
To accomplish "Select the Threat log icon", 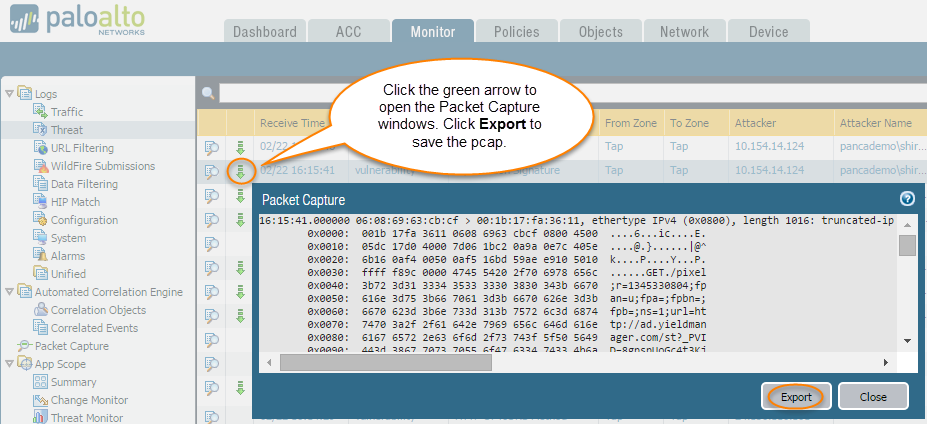I will [40, 130].
